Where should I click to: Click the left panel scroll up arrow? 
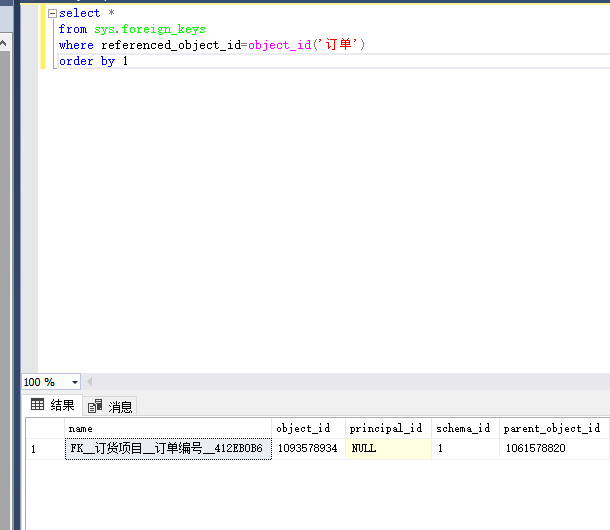tap(4, 45)
